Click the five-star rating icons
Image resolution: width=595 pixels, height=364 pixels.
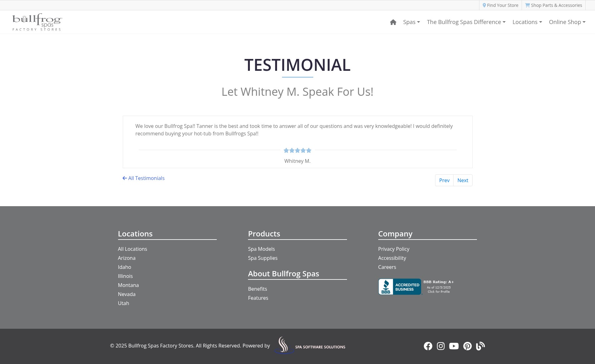297,150
